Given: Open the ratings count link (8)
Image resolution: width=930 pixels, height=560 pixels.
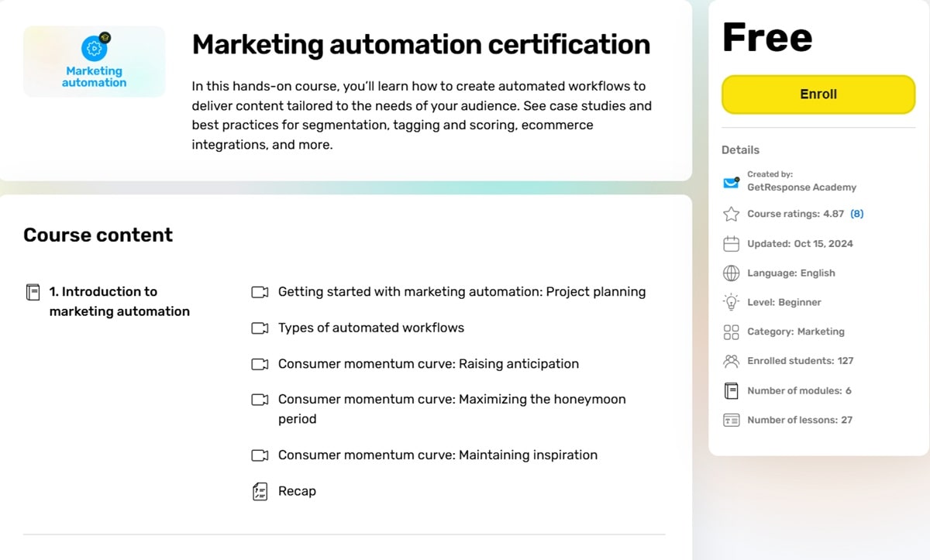Looking at the screenshot, I should pyautogui.click(x=856, y=213).
